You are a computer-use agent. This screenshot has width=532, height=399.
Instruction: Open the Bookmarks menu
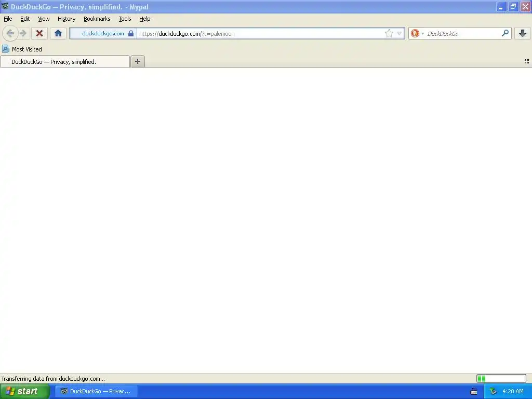click(x=97, y=19)
